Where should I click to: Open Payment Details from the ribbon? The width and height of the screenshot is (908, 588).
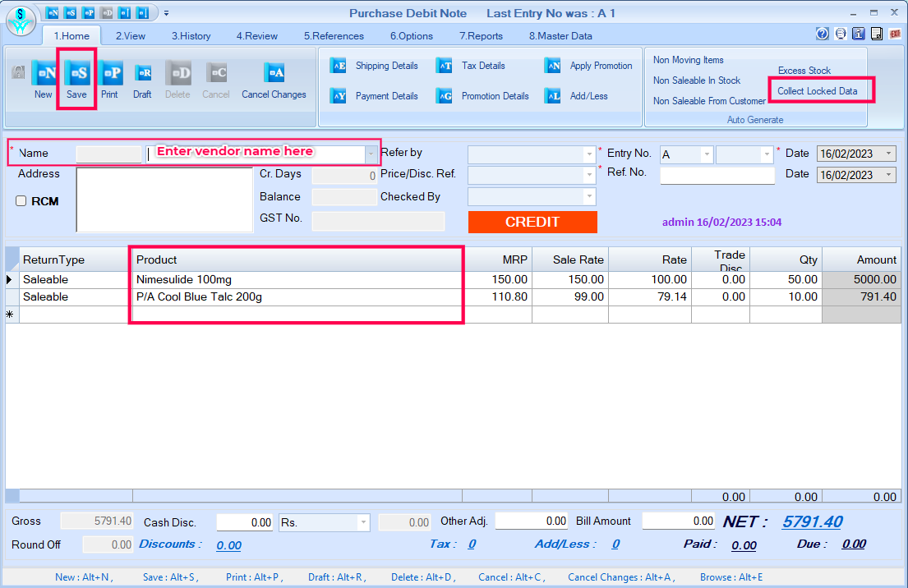374,95
